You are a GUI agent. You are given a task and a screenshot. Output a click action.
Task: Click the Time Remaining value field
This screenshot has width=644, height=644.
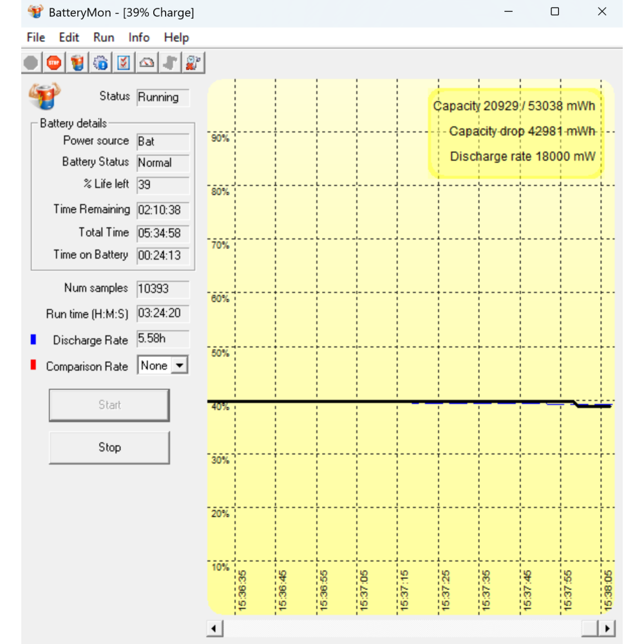[x=163, y=210]
